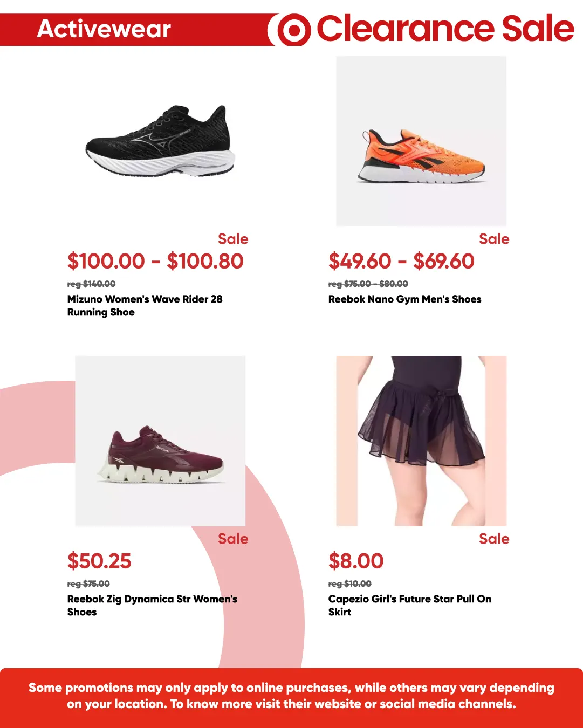Click the Target bullseye logo icon
This screenshot has width=583, height=728.
(x=294, y=30)
